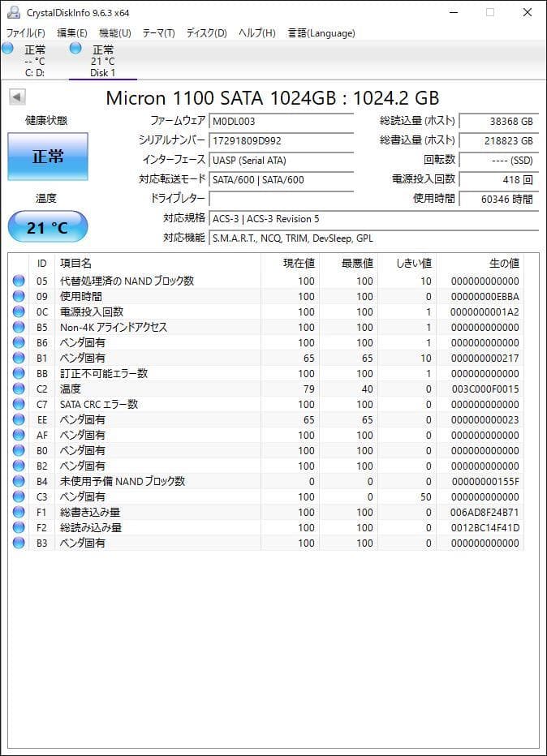
Task: Click the Micron 1100 SATA 1024GB title
Action: 273,98
